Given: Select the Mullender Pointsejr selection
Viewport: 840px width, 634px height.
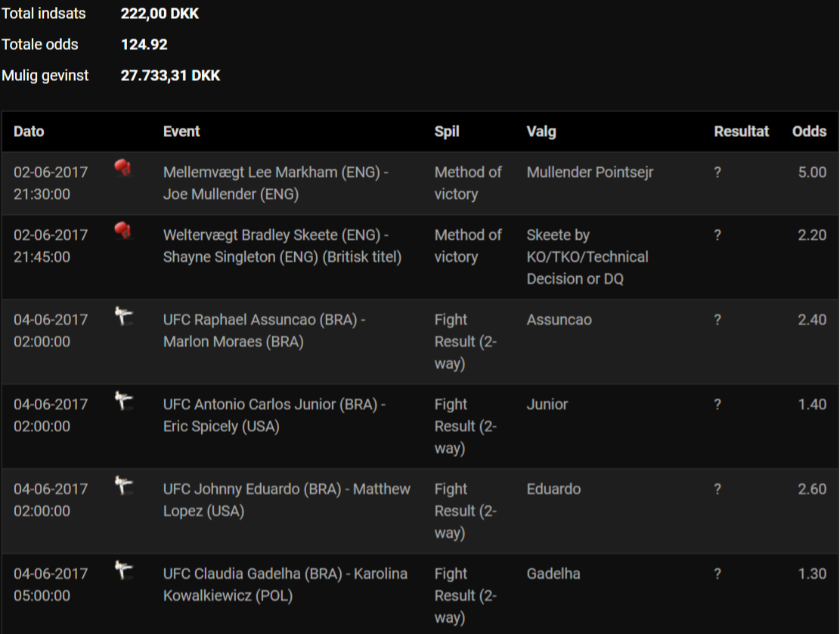Looking at the screenshot, I should tap(590, 172).
